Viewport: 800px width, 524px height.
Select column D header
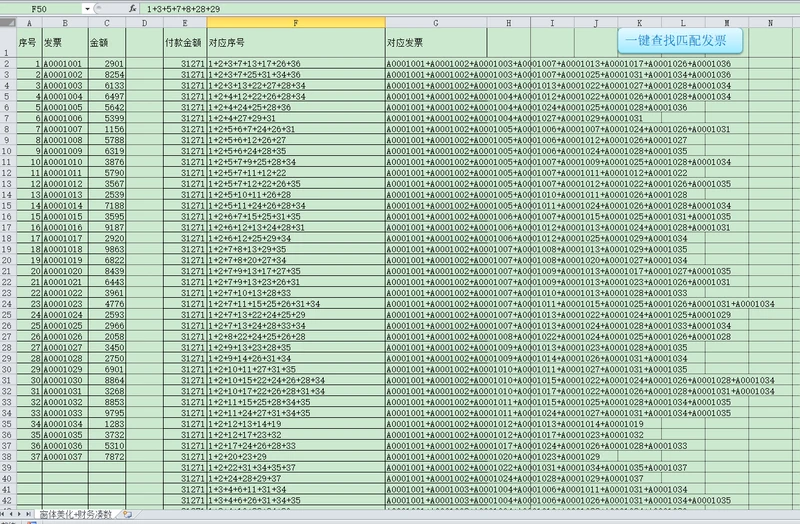[x=144, y=22]
